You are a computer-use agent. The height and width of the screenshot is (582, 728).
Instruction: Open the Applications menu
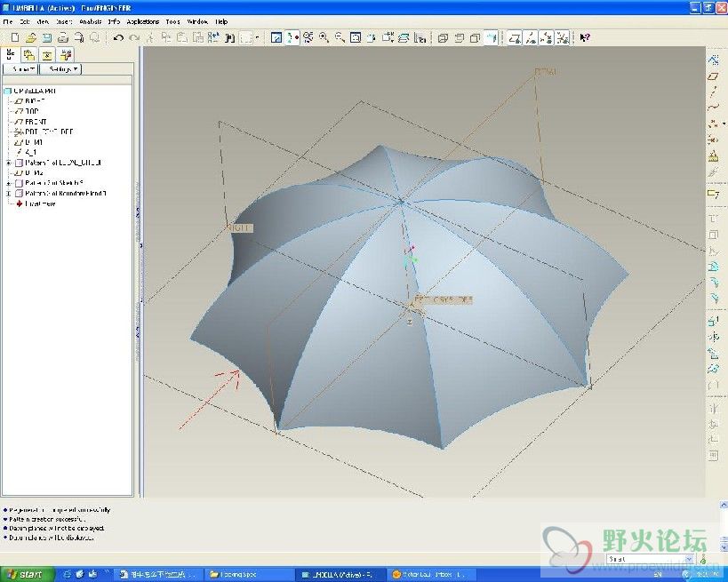pos(142,21)
